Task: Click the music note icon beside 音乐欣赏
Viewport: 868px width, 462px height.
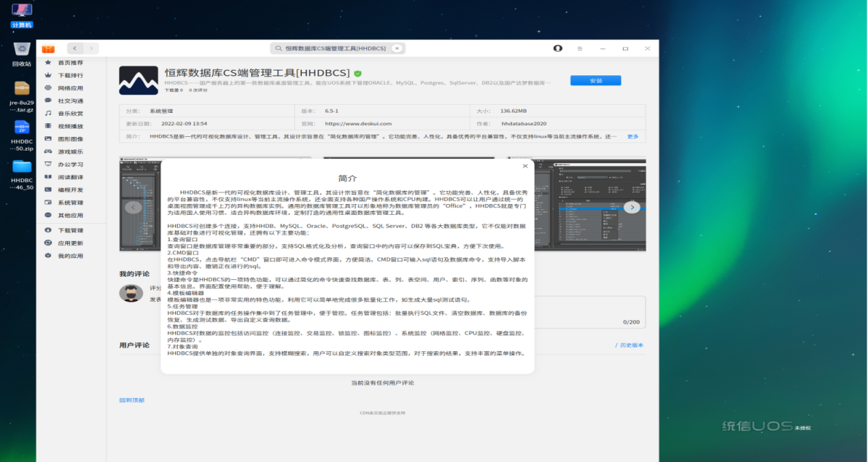Action: [x=48, y=114]
